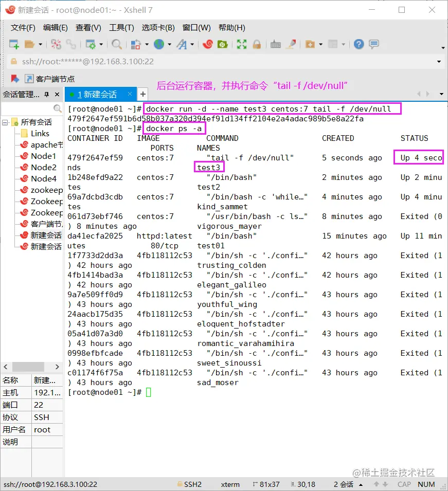This screenshot has width=448, height=491.
Task: Expand the color scheme dropdown arrow
Action: [147, 45]
